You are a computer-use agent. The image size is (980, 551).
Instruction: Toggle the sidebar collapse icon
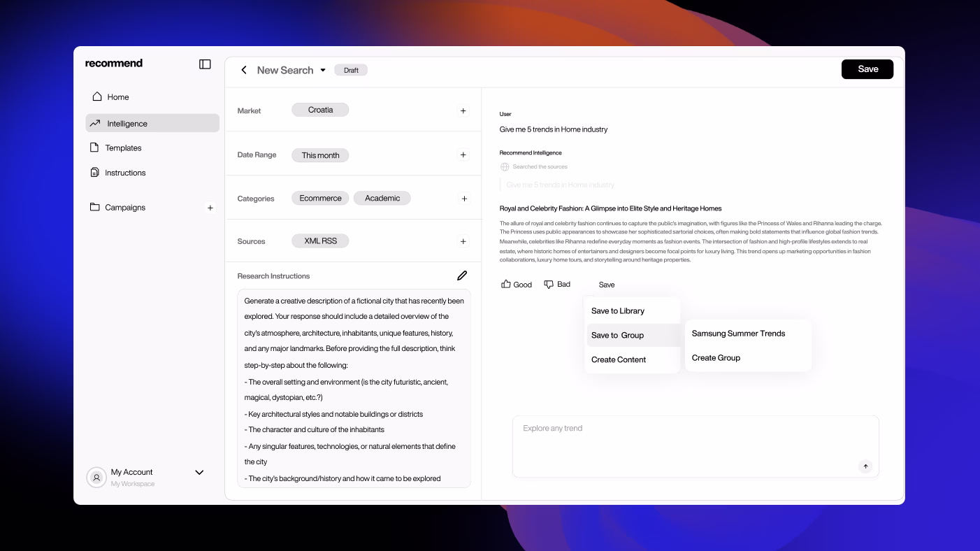(205, 64)
